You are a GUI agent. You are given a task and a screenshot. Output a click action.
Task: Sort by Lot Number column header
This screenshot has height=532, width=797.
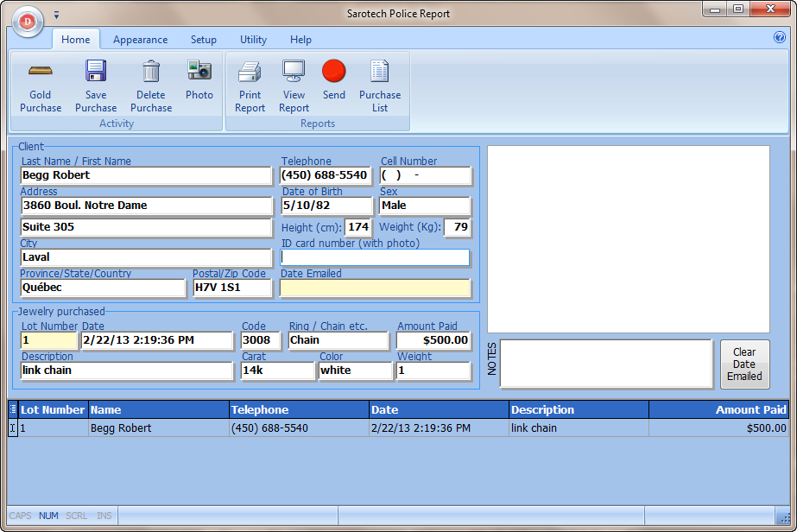(53, 409)
